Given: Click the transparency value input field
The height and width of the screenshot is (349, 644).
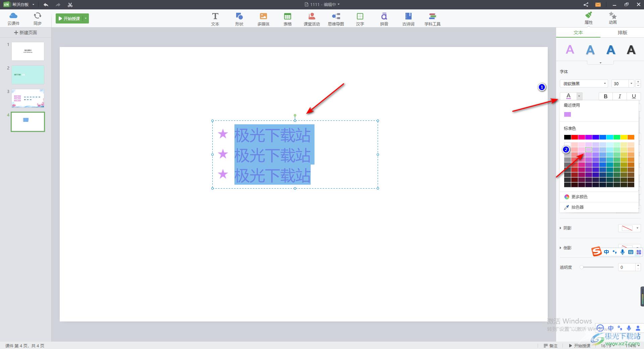Looking at the screenshot, I should coord(627,267).
